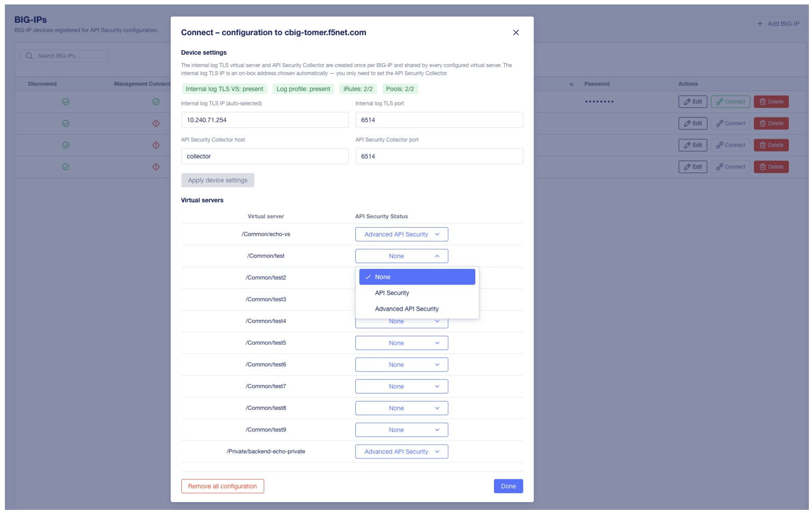The width and height of the screenshot is (812, 513).
Task: Focus the API Security Collector port field
Action: pyautogui.click(x=439, y=156)
